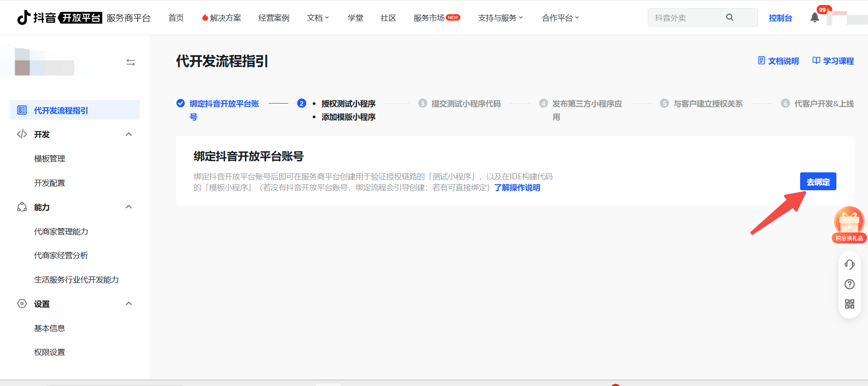Click step 授权测试小程序
The width and height of the screenshot is (868, 386).
click(348, 104)
